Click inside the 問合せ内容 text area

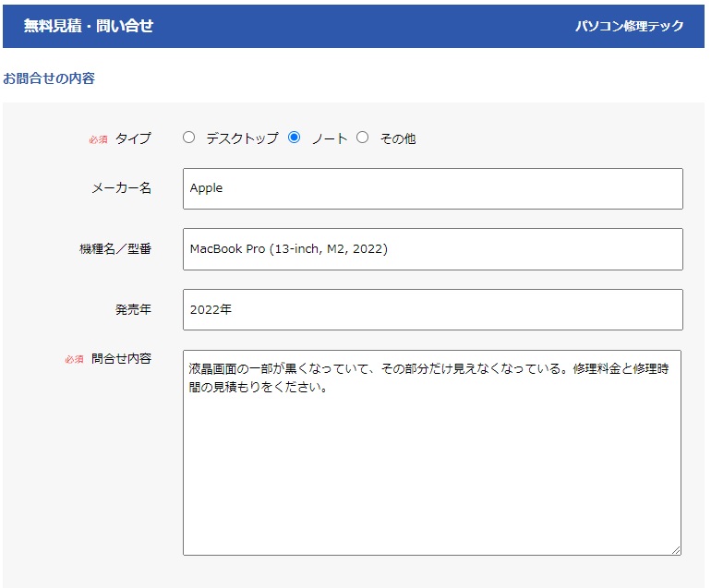coord(432,452)
